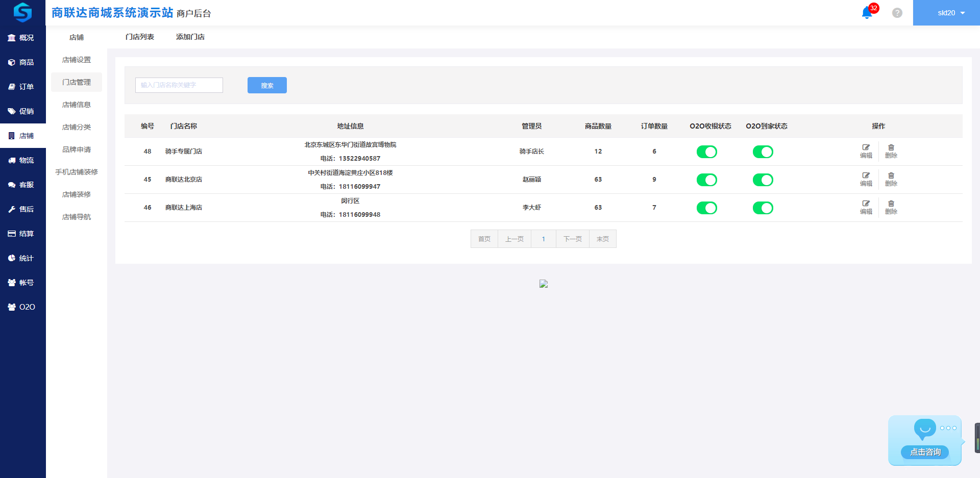Disable O2O收银状态 for 商联达上海店
The image size is (980, 478).
click(706, 208)
